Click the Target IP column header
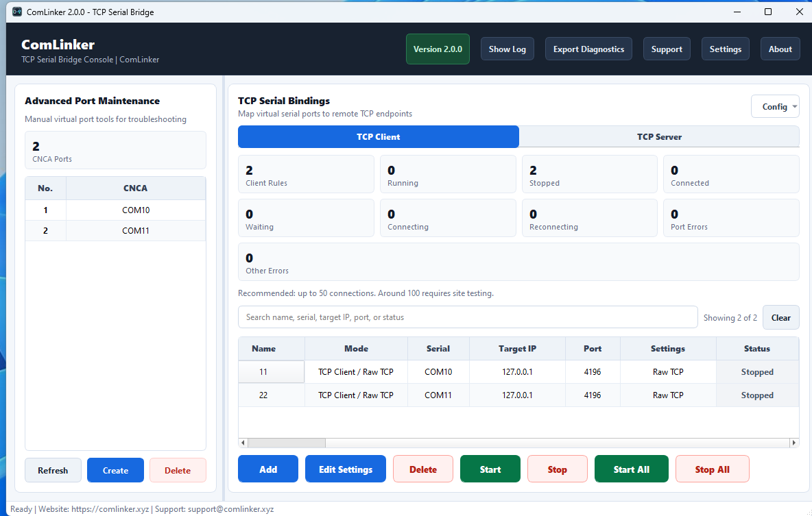The width and height of the screenshot is (812, 516). tap(517, 349)
